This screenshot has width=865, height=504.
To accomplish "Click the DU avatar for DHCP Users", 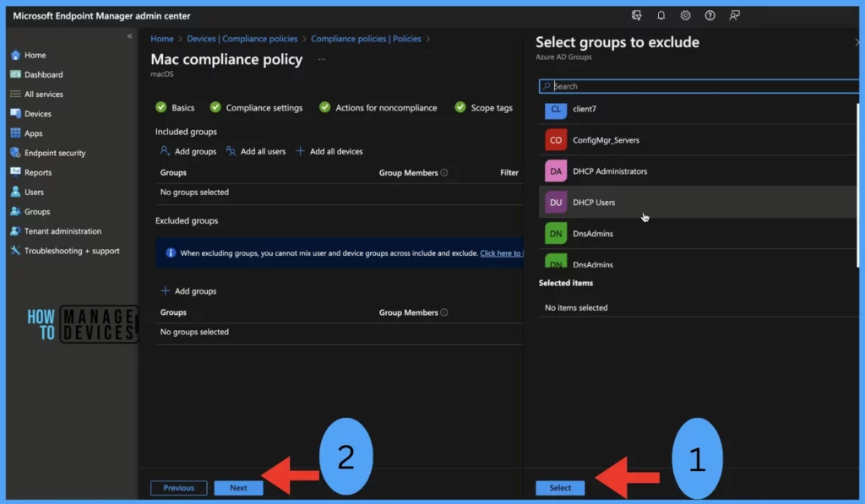I will point(556,203).
